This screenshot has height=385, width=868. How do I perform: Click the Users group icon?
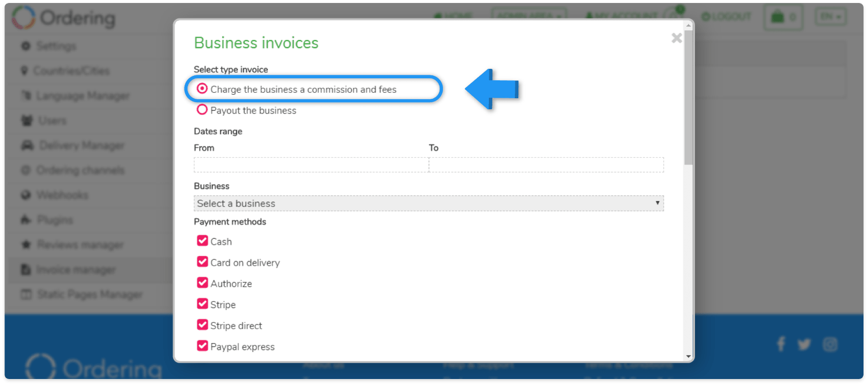coord(27,120)
